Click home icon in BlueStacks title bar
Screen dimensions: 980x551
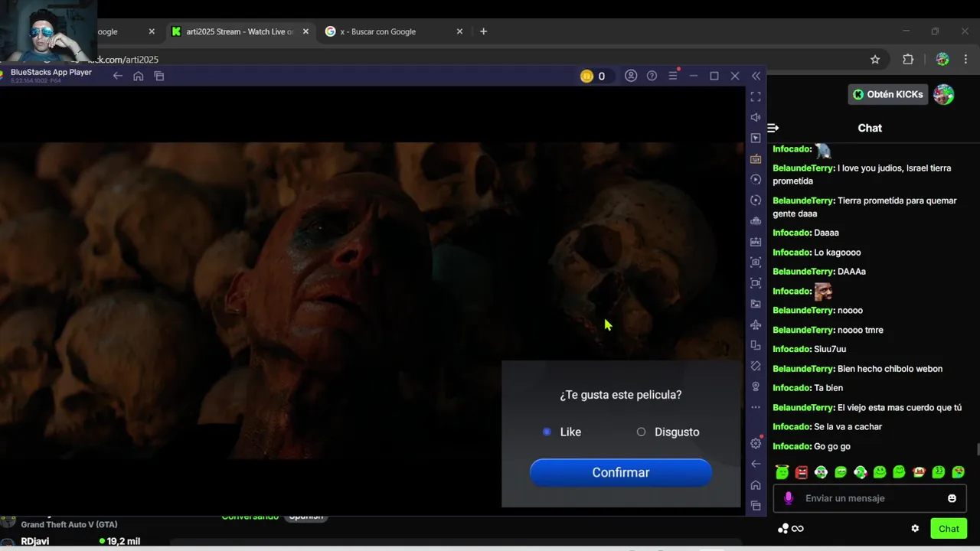coord(139,76)
